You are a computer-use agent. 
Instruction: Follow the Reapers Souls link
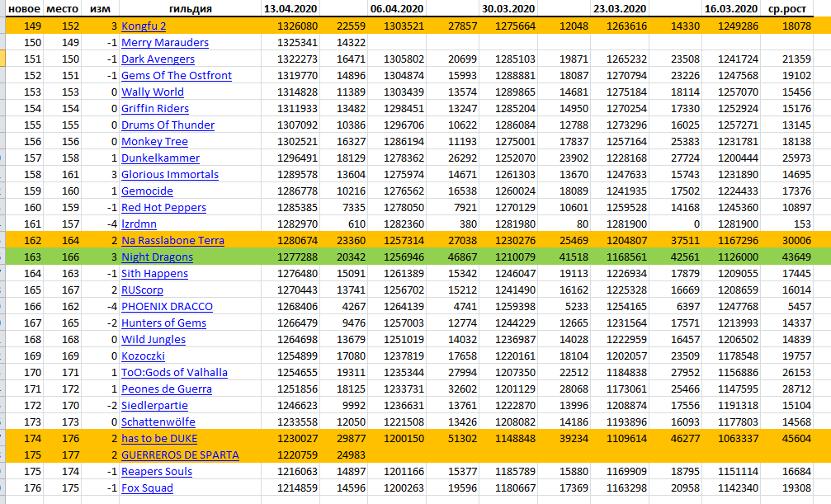coord(157,471)
